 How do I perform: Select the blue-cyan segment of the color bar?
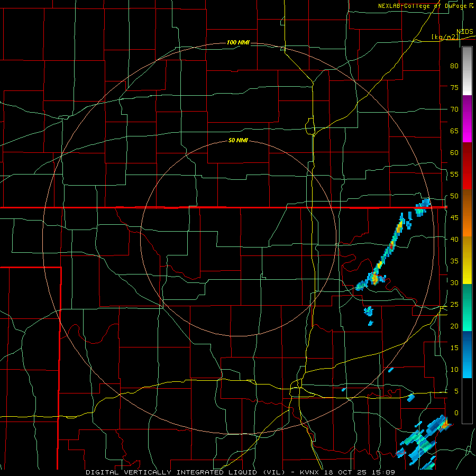[x=467, y=354]
